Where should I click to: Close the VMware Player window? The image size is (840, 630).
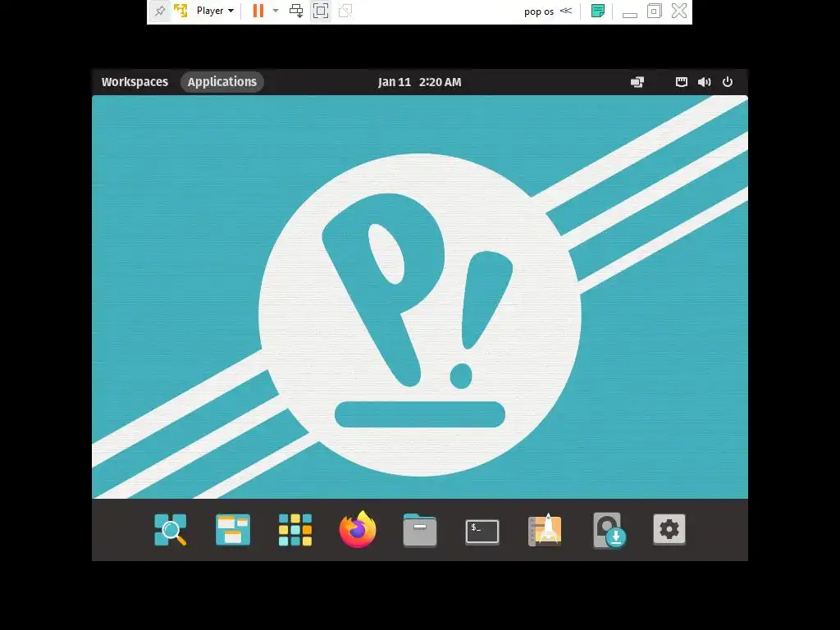[679, 11]
